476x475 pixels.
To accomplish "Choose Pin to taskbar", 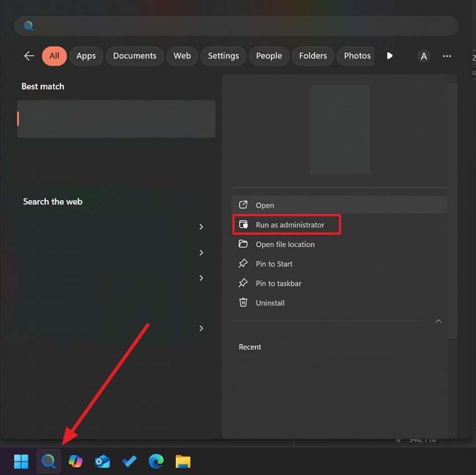I will click(x=339, y=283).
